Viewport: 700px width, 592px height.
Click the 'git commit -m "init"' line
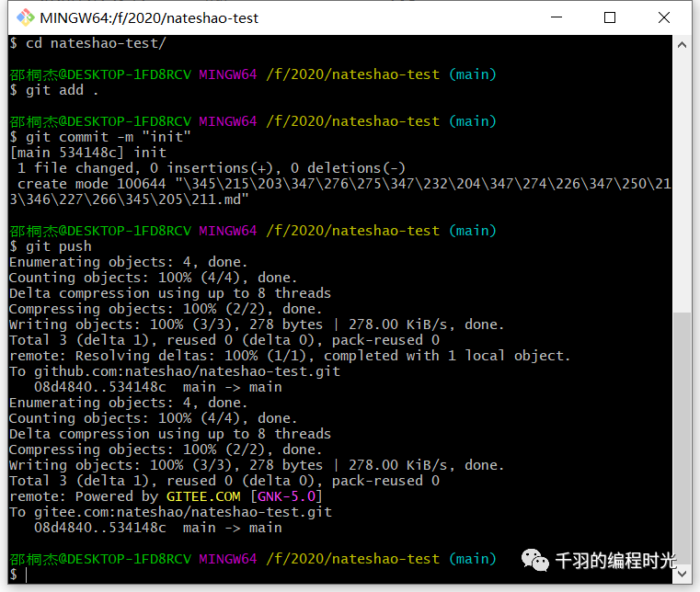coord(100,137)
